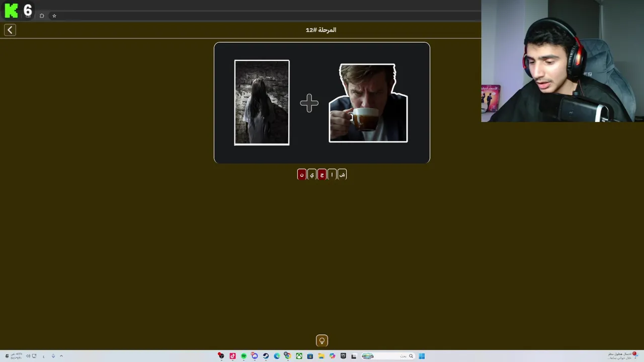This screenshot has height=362, width=644.
Task: Open the clock and date
Action: [x=16, y=356]
